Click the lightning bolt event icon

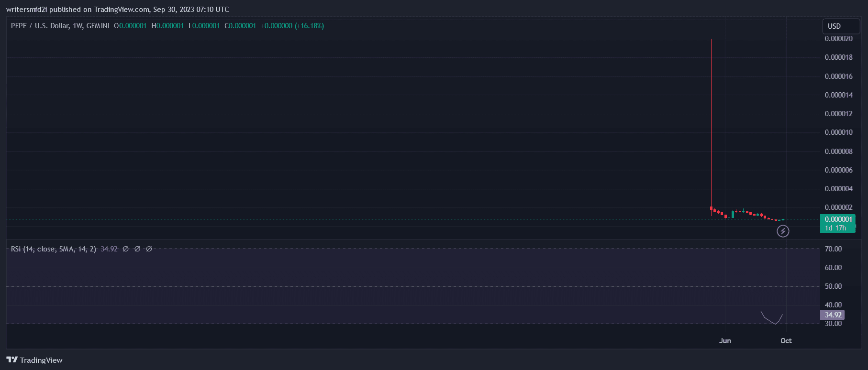(783, 231)
